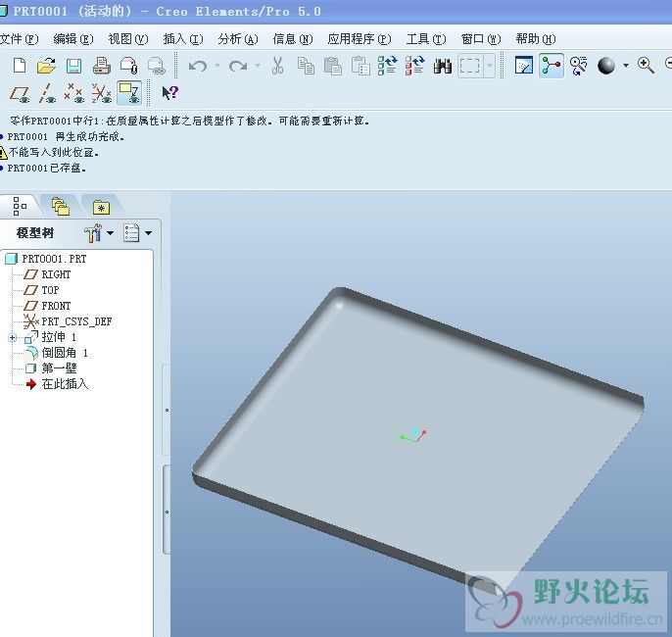Toggle datum planes display
This screenshot has width=672, height=637.
coord(20,93)
